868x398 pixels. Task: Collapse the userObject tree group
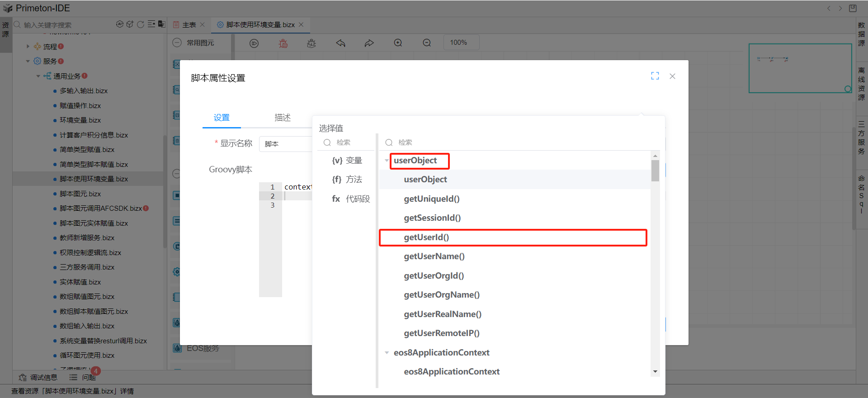(387, 161)
